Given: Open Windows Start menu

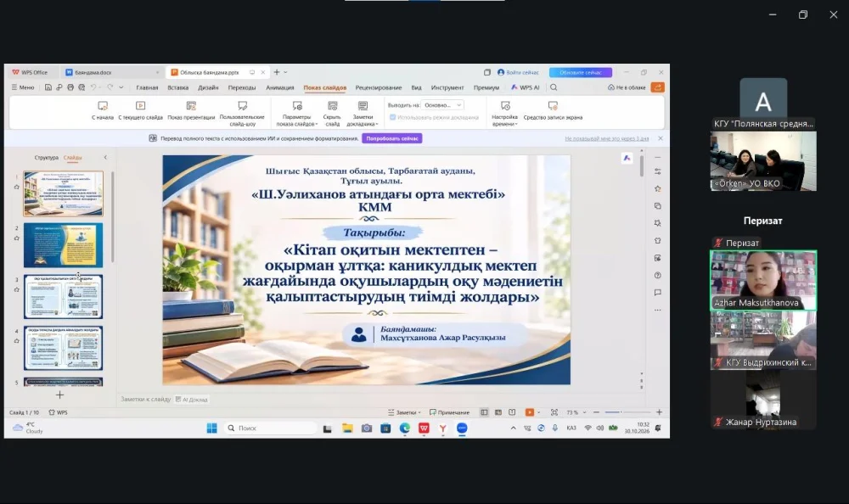Looking at the screenshot, I should pos(211,428).
